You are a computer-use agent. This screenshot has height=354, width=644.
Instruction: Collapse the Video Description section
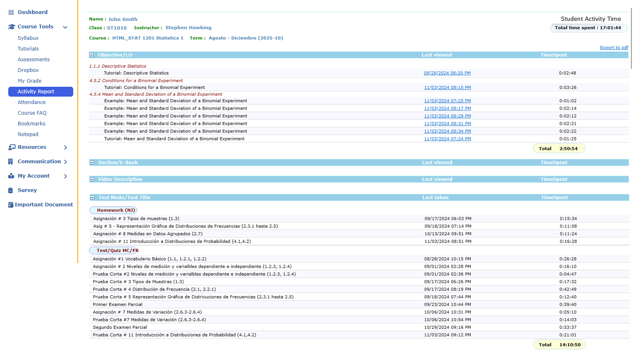92,179
